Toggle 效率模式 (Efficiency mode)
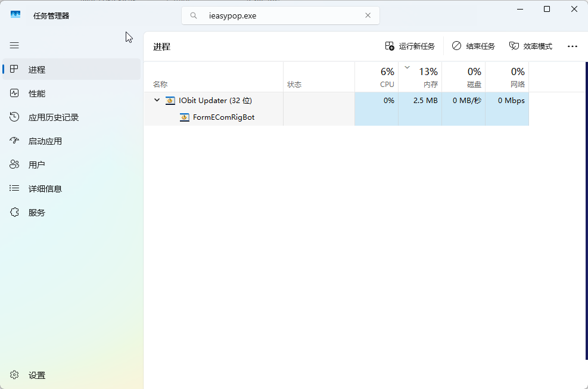Screen dimensions: 588x389 [531, 46]
